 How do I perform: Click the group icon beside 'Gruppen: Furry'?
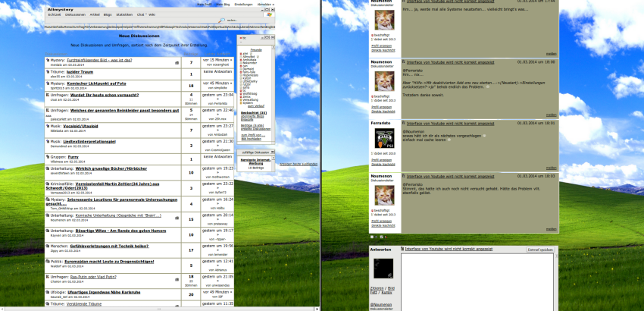pyautogui.click(x=48, y=157)
